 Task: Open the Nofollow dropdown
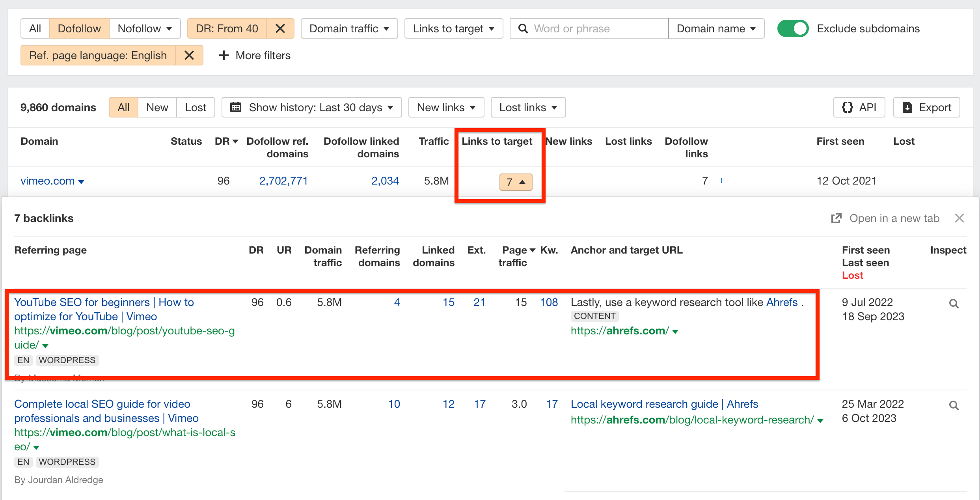tap(145, 28)
